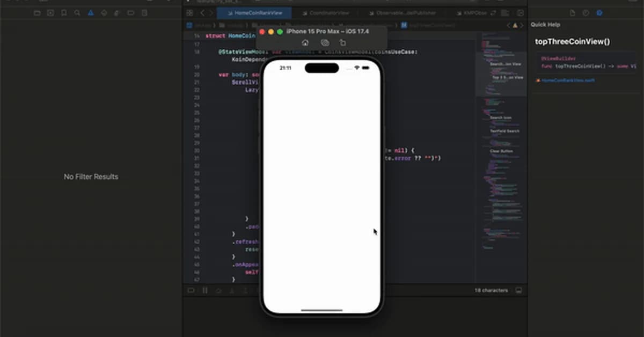Open the Quick Help inspector icon

tap(599, 13)
